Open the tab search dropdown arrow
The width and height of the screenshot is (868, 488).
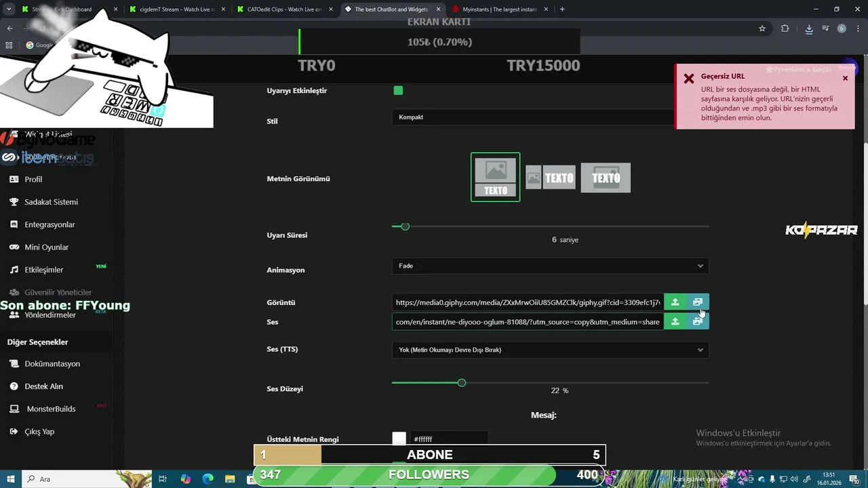pyautogui.click(x=9, y=9)
